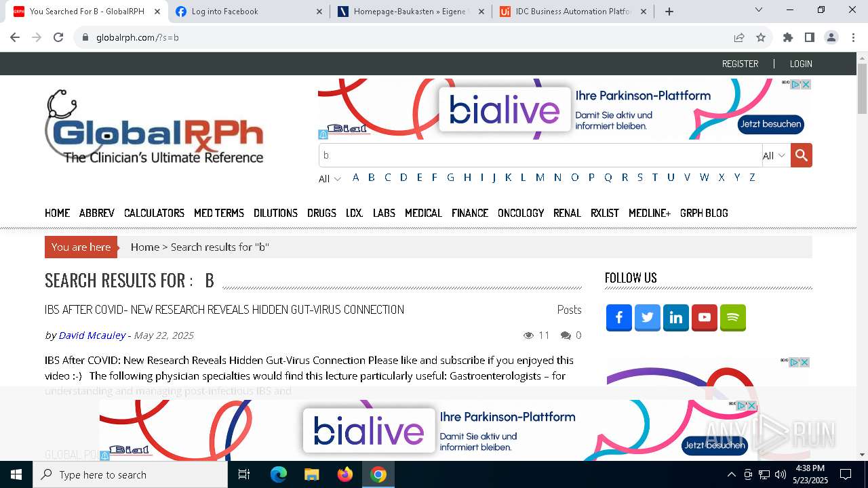Image resolution: width=868 pixels, height=488 pixels.
Task: Go back with browser back arrow
Action: pos(15,38)
